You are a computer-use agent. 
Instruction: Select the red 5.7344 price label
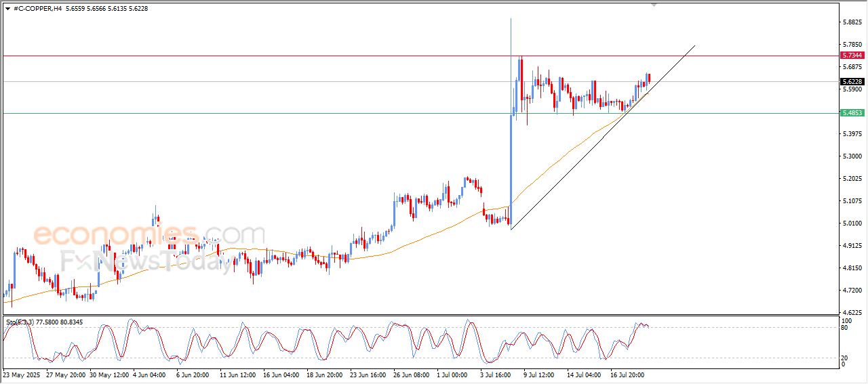[852, 55]
